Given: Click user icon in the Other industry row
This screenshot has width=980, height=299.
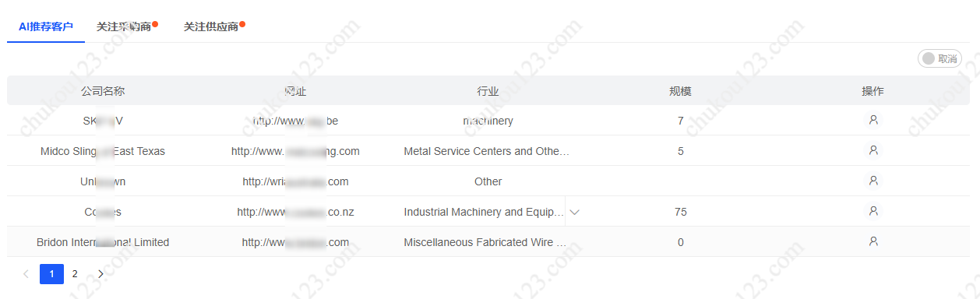Looking at the screenshot, I should (x=873, y=181).
